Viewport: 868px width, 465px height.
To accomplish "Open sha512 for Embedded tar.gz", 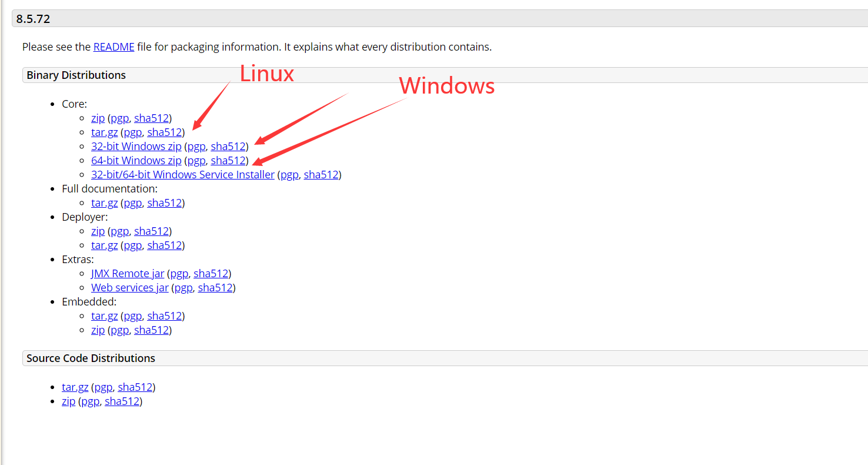I will point(164,316).
